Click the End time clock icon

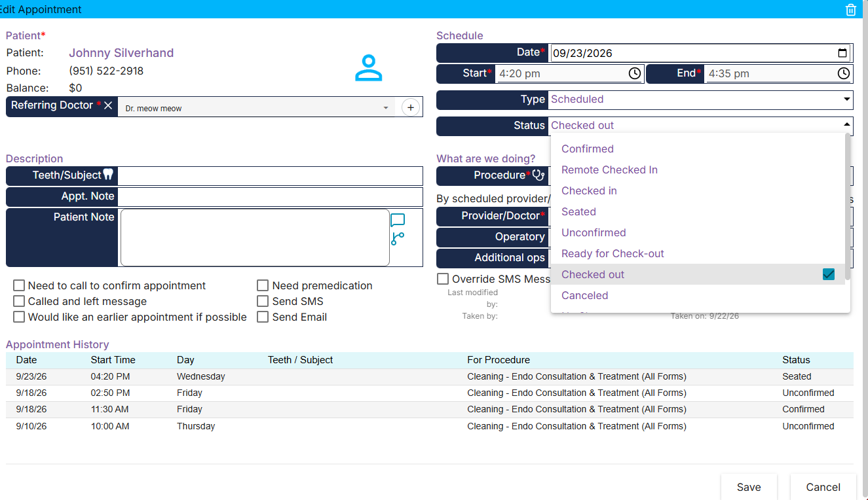tap(844, 73)
